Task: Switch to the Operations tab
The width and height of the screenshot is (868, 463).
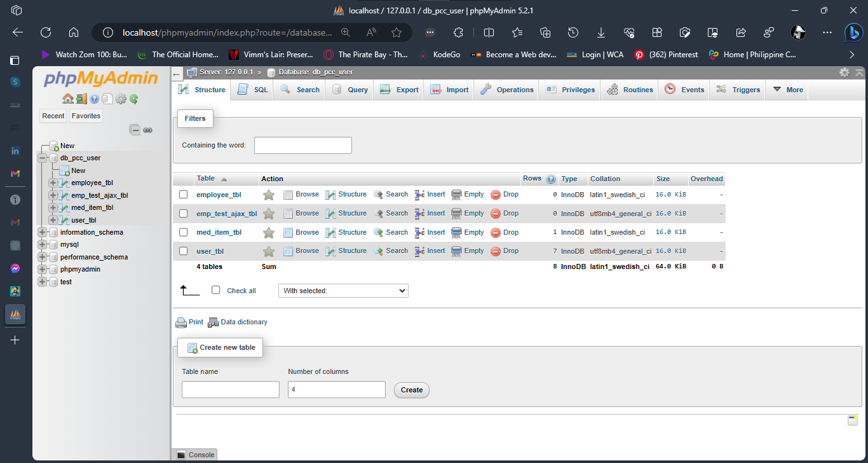Action: tap(506, 90)
